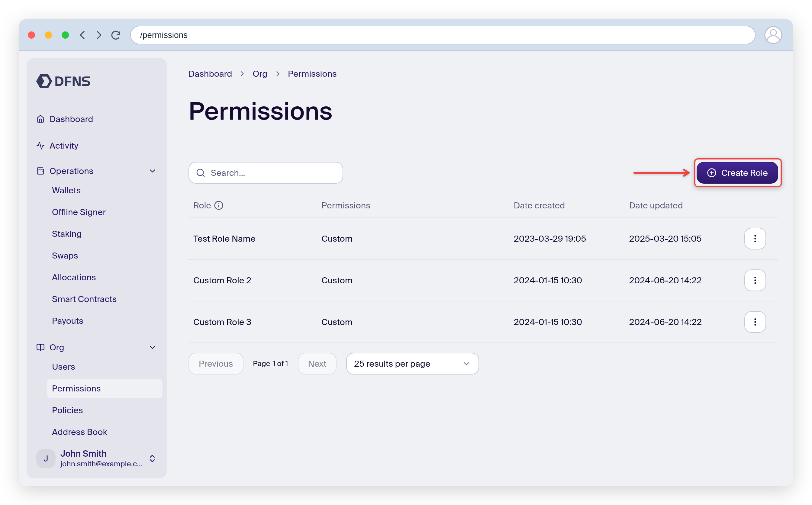
Task: Select the Permissions sidebar item
Action: click(x=105, y=388)
